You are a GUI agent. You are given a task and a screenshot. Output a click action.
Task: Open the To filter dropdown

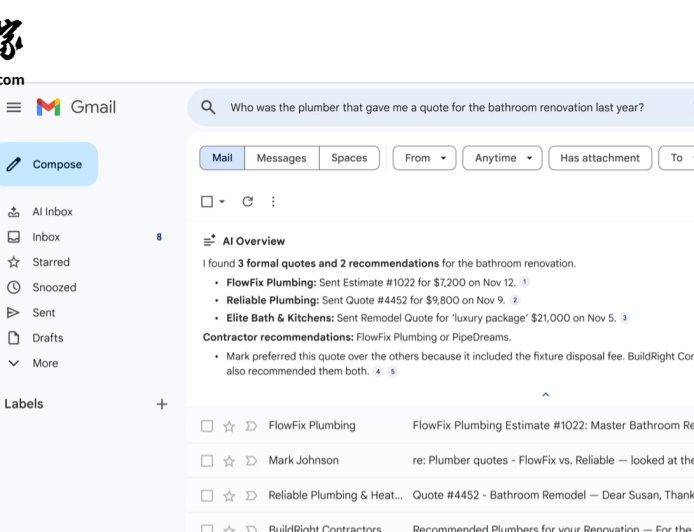676,158
